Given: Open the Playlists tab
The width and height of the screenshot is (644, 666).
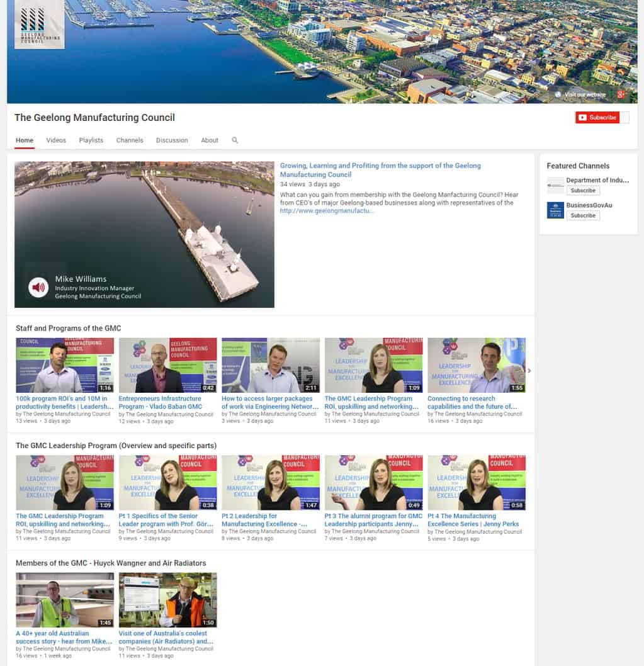Looking at the screenshot, I should [91, 140].
